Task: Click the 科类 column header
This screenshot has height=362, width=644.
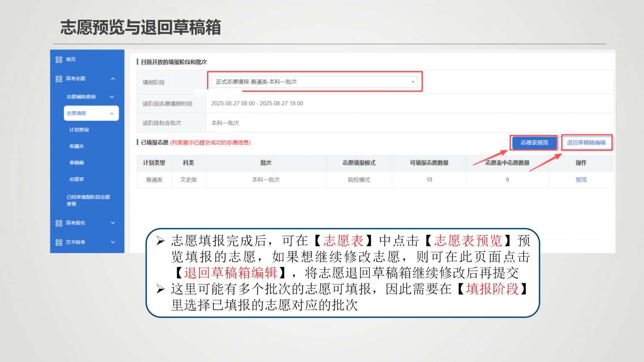Action: point(188,163)
